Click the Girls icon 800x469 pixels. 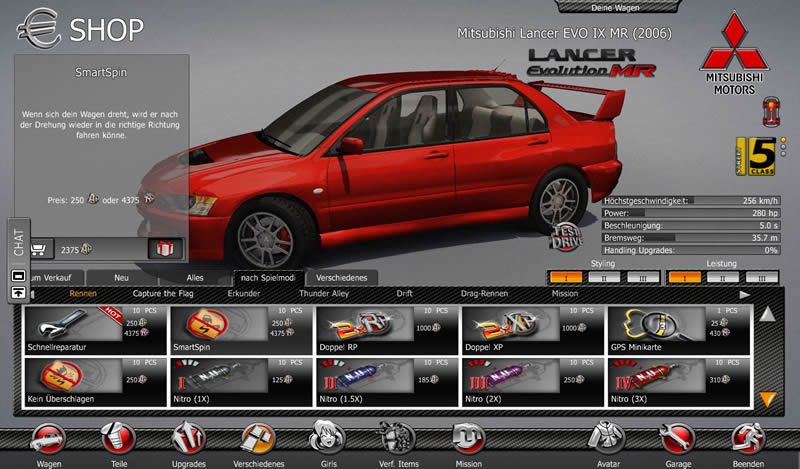click(x=326, y=440)
